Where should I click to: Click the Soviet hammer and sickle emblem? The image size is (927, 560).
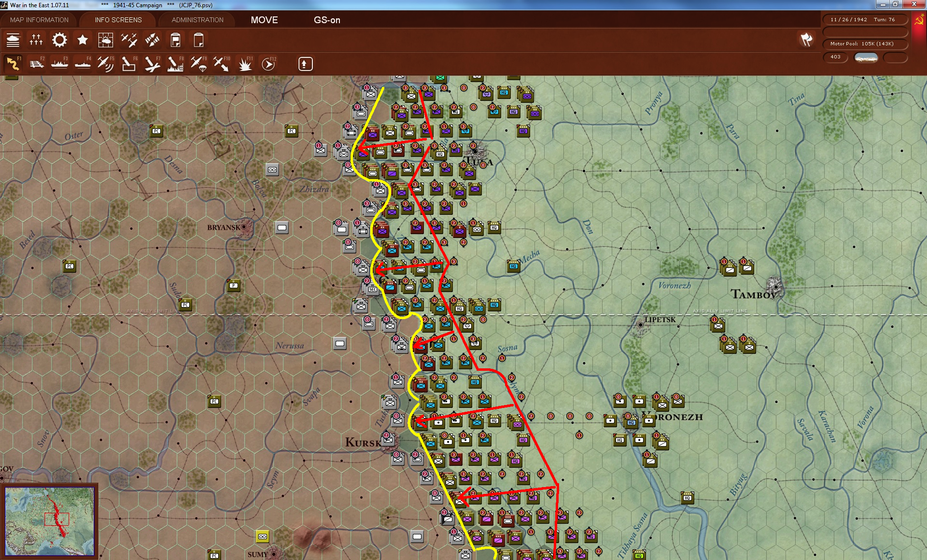coord(919,21)
